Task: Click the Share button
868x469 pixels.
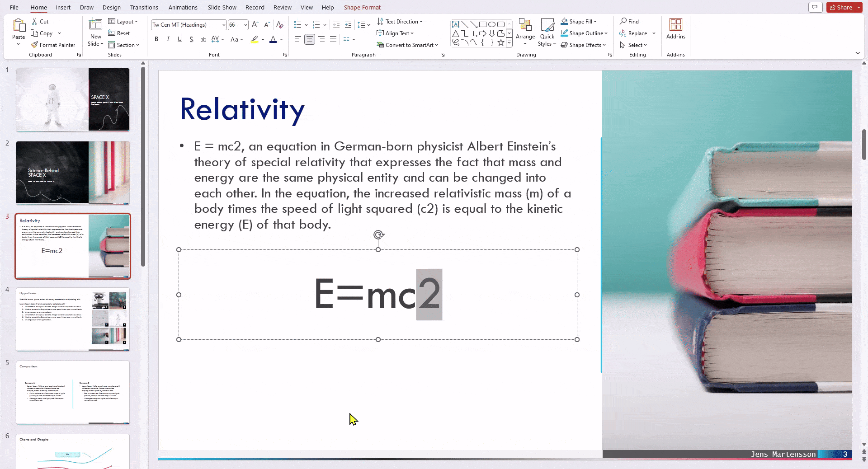Action: pyautogui.click(x=842, y=7)
